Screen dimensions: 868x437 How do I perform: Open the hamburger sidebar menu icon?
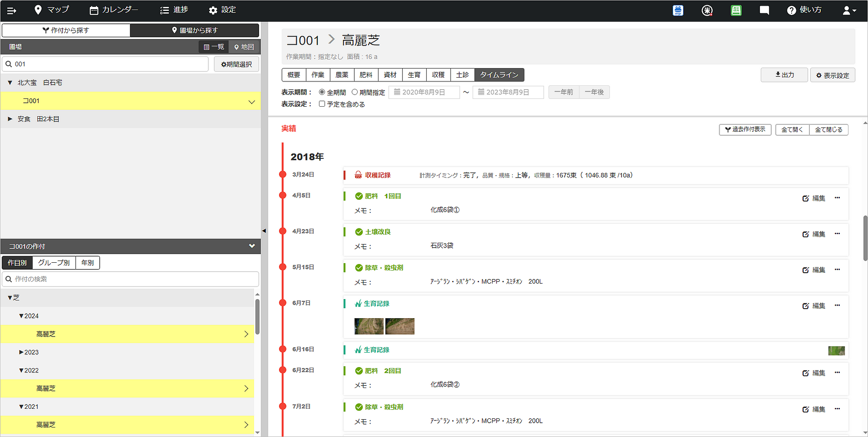[x=12, y=10]
